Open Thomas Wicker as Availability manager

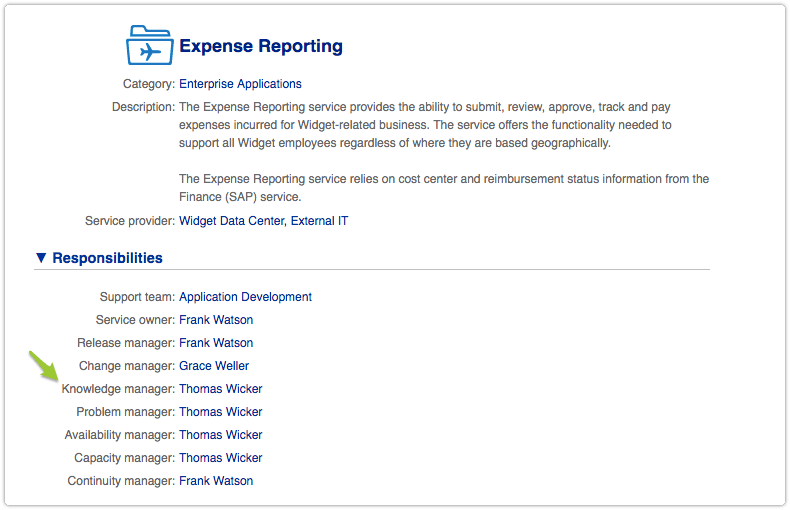221,435
